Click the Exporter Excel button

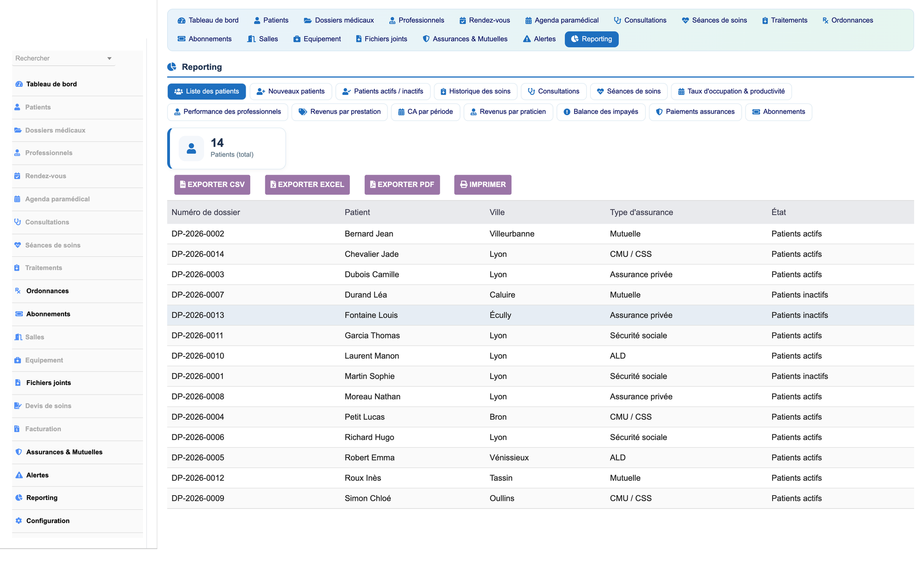pos(307,185)
